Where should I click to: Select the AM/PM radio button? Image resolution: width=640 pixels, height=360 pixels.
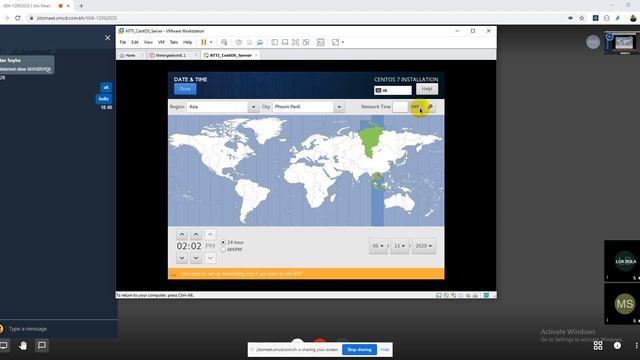point(223,249)
